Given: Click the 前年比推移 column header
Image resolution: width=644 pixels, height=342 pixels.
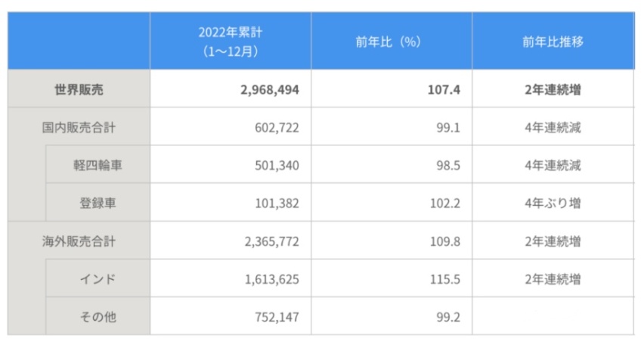Looking at the screenshot, I should click(x=553, y=42).
